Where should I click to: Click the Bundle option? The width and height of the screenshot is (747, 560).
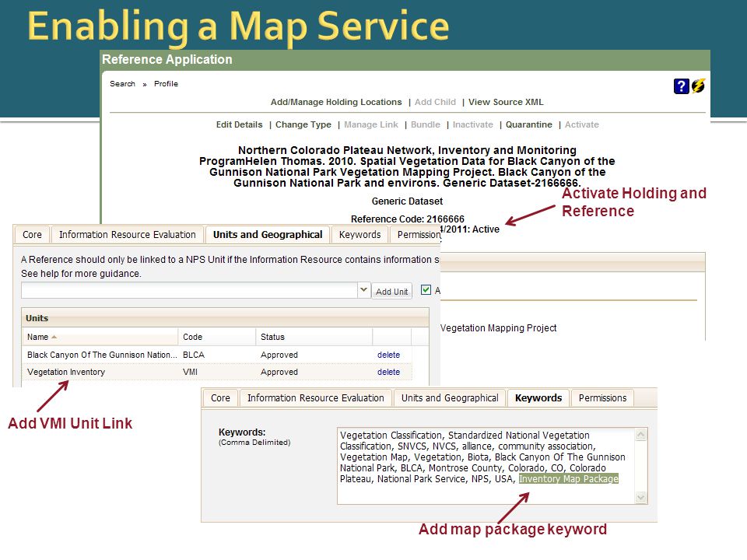tap(426, 124)
